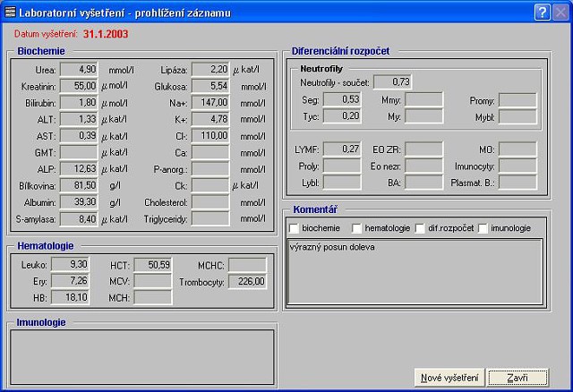
Task: Select the ALP field showing 12,63
Action: point(79,169)
